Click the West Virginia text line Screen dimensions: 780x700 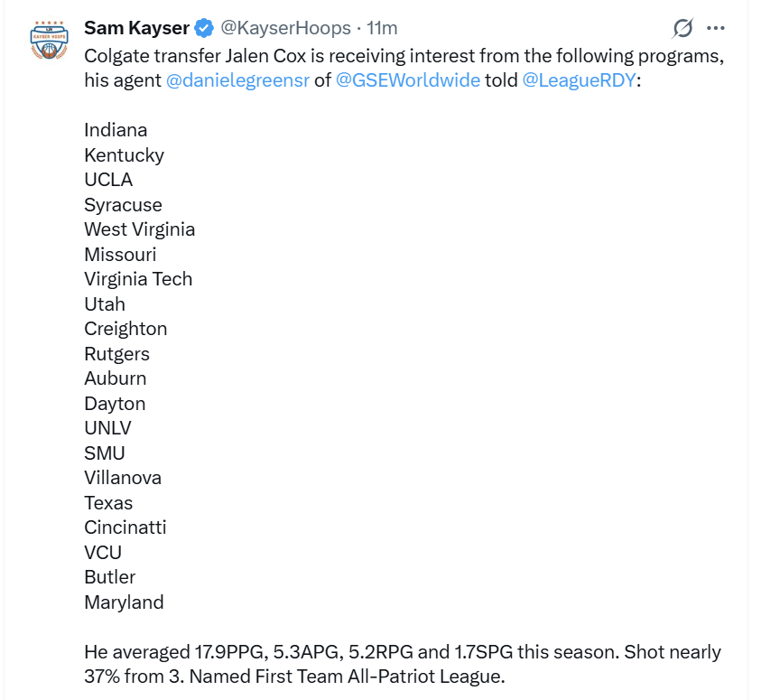point(139,229)
